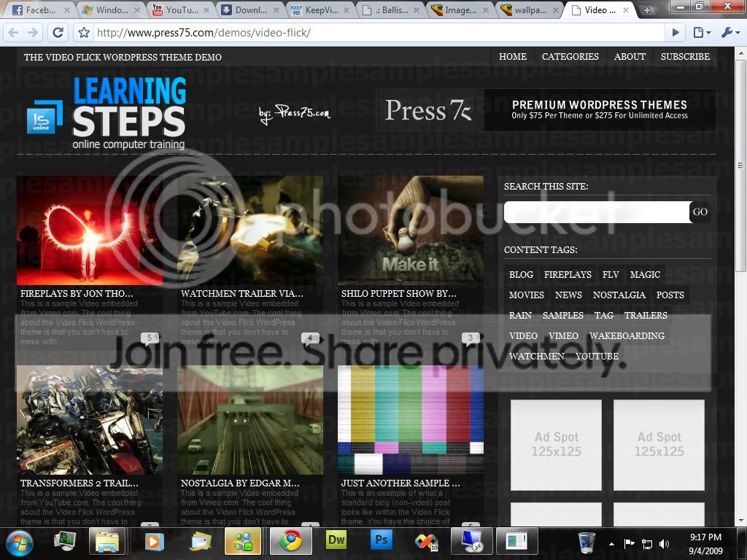Screen dimensions: 747x560
Task: Select the YOUTUBE content tag
Action: pyautogui.click(x=597, y=357)
